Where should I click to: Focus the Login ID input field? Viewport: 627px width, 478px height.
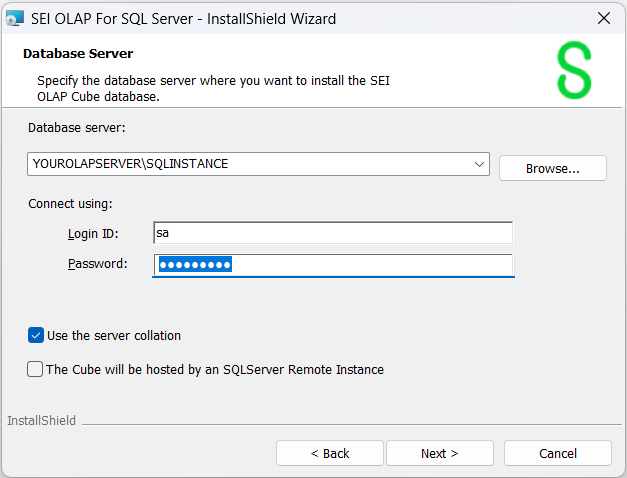(x=332, y=233)
